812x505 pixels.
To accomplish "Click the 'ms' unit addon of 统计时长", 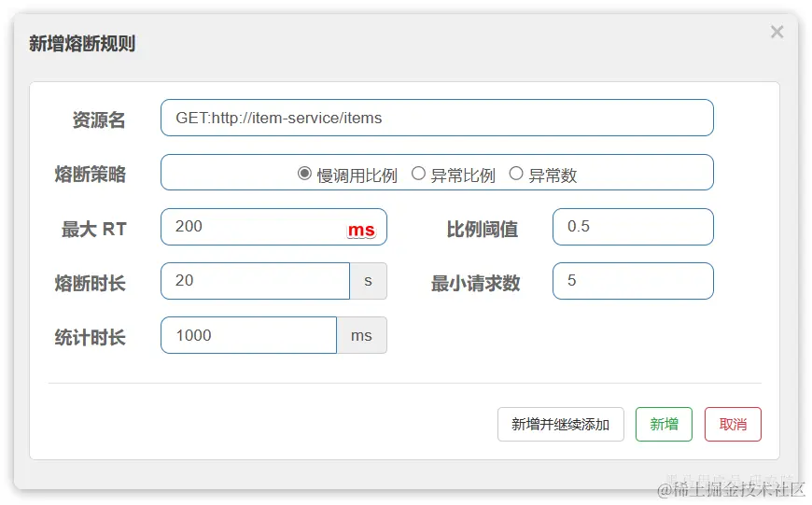I will click(361, 335).
